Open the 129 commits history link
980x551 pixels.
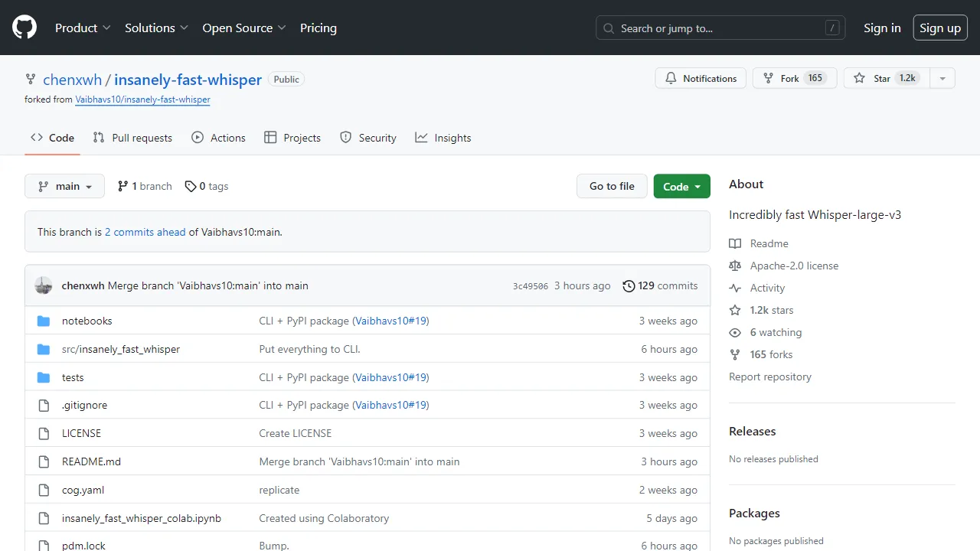click(x=660, y=285)
